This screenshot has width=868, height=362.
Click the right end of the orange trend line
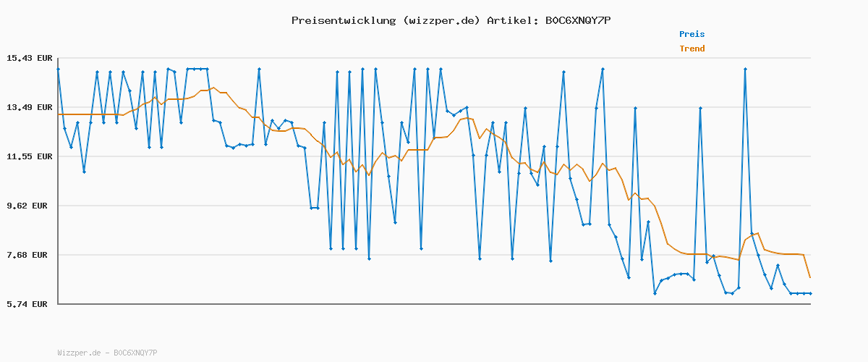tap(810, 277)
